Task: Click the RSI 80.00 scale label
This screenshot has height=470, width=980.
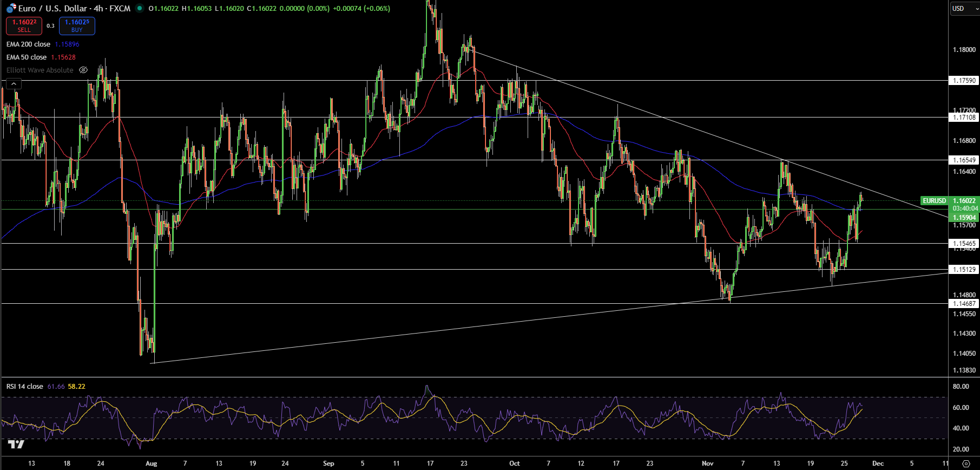Action: (x=961, y=386)
